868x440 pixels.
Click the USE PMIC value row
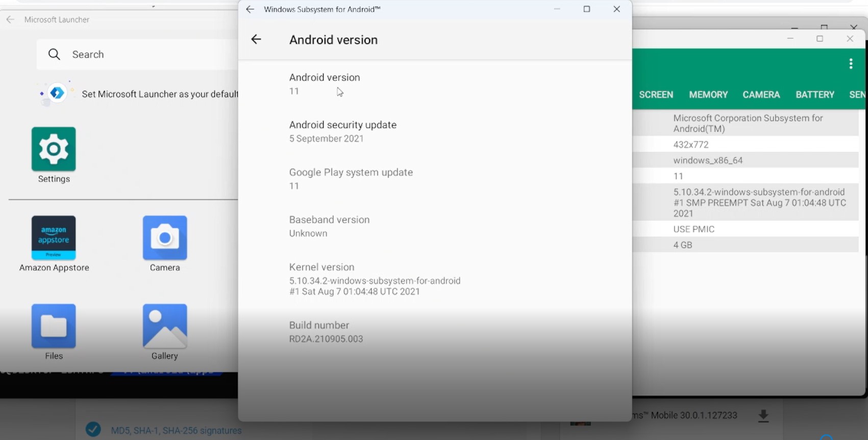[x=746, y=229]
